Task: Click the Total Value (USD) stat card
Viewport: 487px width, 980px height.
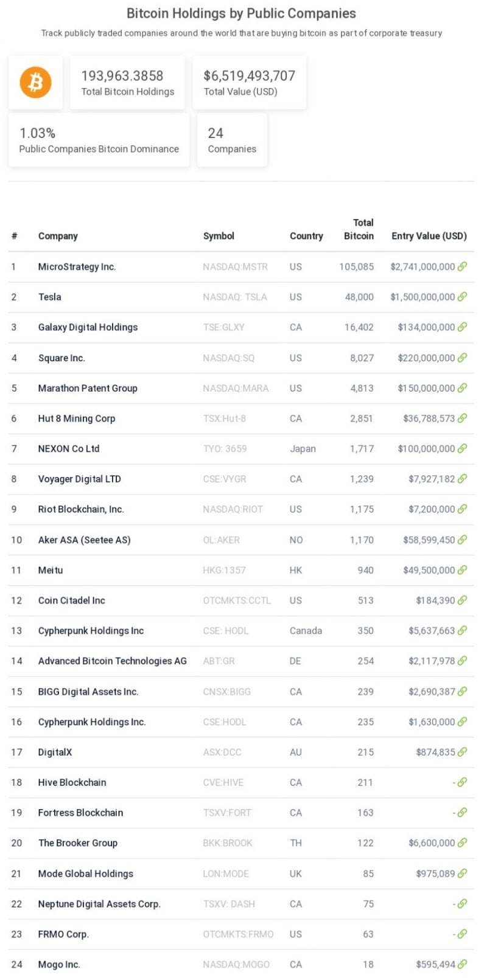Action: (249, 83)
